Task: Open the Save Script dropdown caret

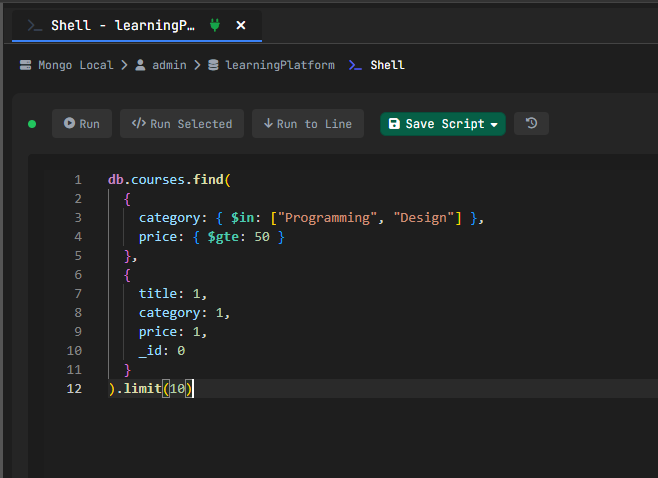Action: point(494,125)
